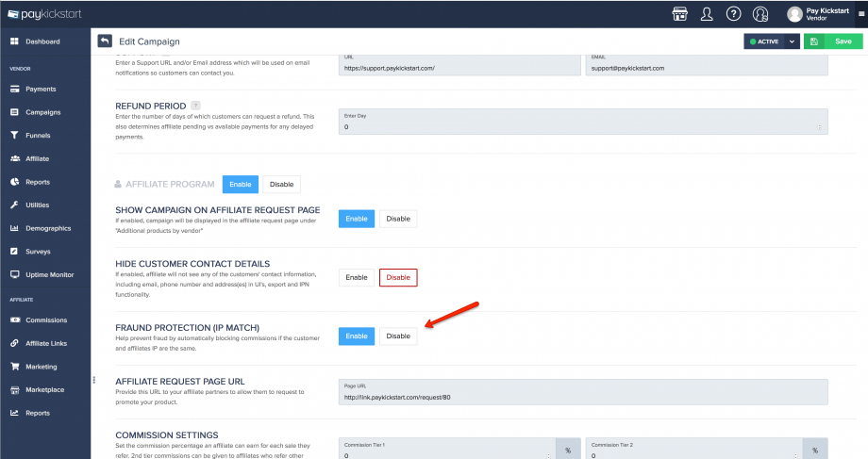Disable the Affiliate Program
This screenshot has height=459, width=868.
pos(281,184)
